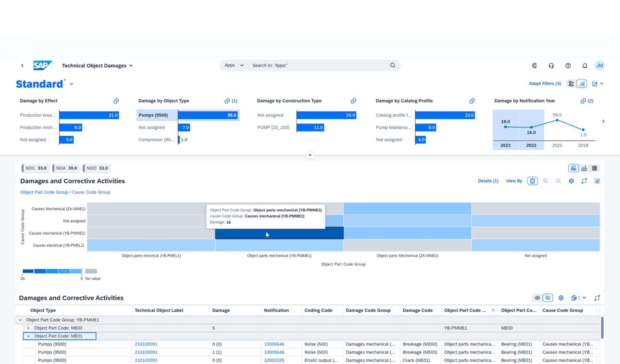Open the grid/table view of Damages activities
Viewport: 620px width, 364px height.
click(x=594, y=168)
